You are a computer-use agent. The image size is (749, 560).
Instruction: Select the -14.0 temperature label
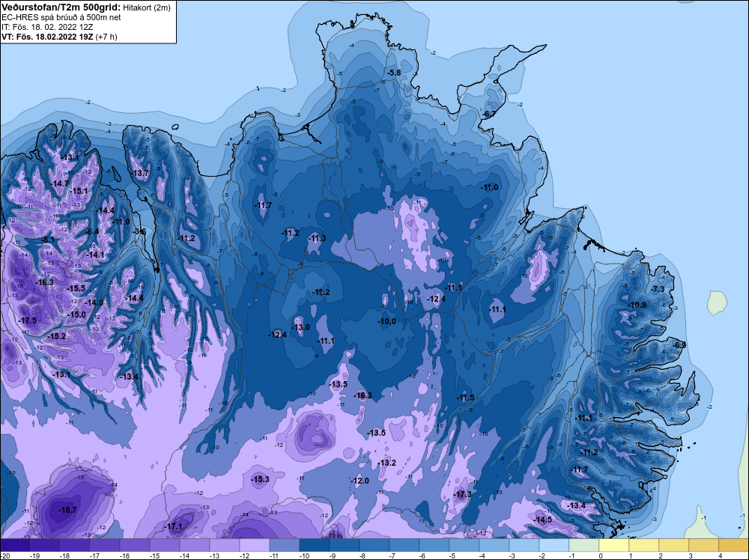[94, 302]
